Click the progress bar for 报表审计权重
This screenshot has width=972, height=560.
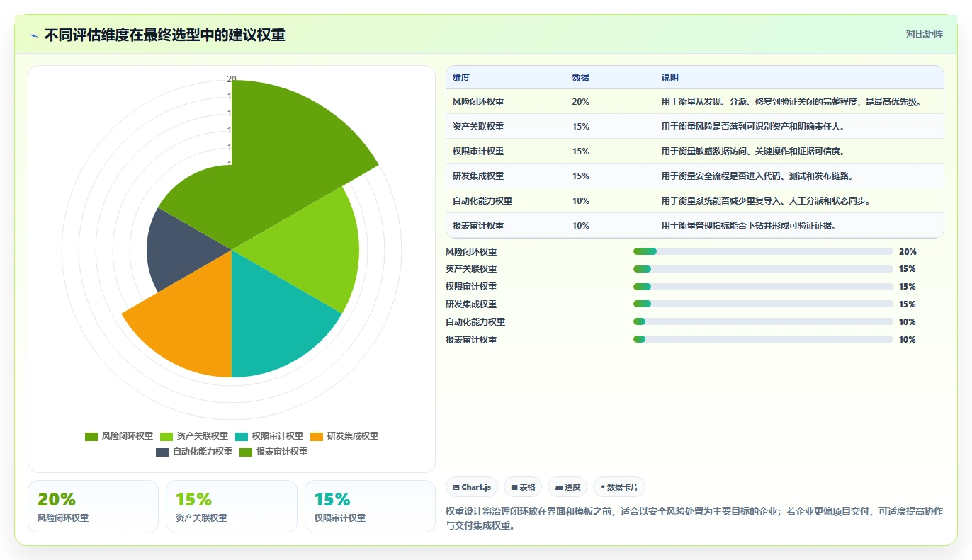763,340
